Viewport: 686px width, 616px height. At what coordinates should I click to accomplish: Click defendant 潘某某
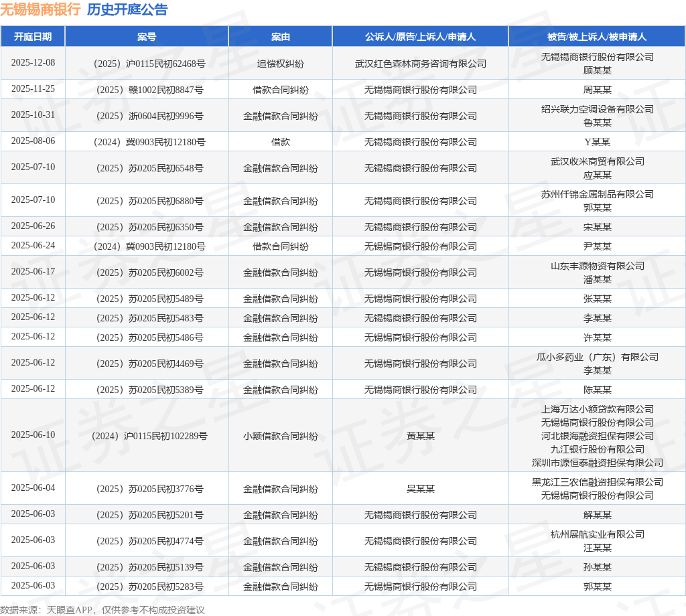(597, 280)
